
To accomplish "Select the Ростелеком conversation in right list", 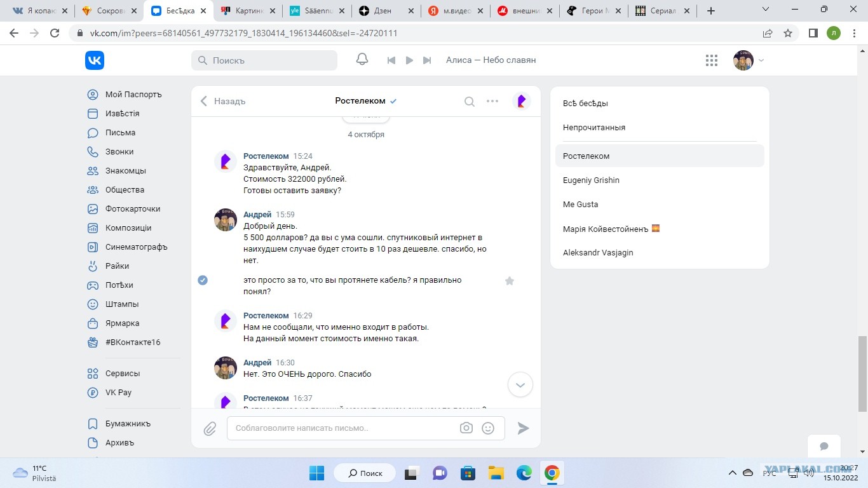I will point(660,156).
